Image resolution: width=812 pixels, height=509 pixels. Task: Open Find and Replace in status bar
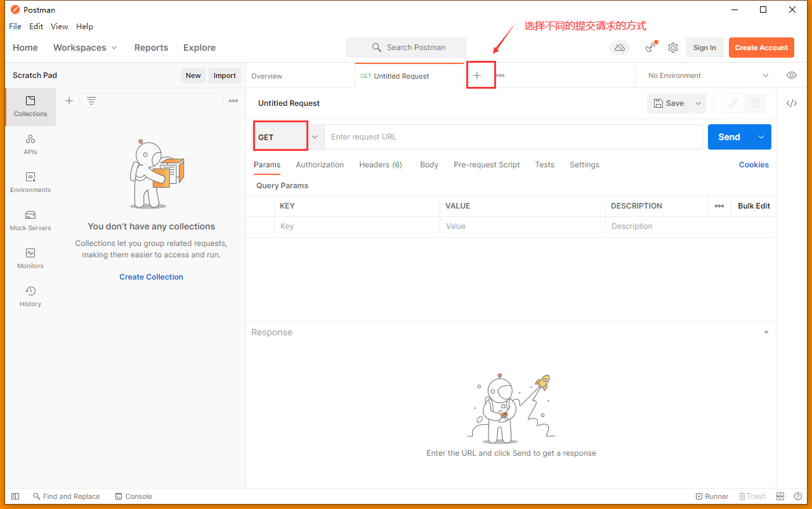tap(67, 496)
